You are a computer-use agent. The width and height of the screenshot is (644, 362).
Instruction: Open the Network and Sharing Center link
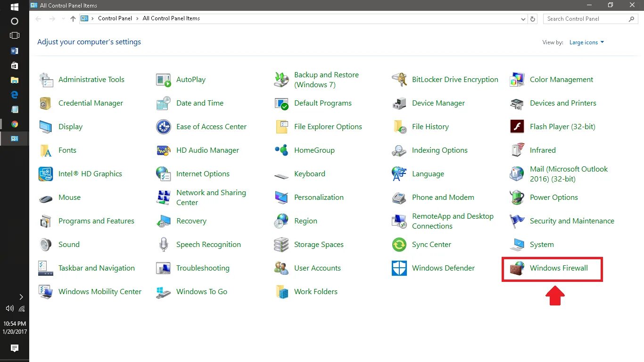[211, 197]
